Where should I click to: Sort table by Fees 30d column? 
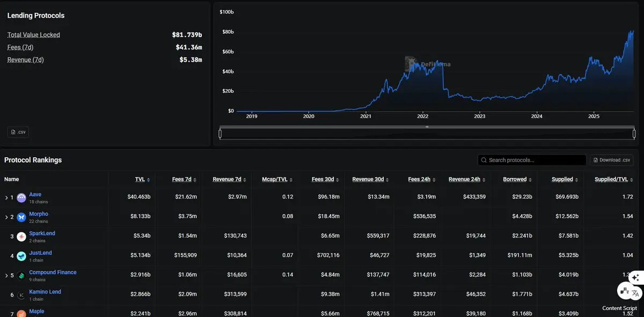pyautogui.click(x=326, y=179)
